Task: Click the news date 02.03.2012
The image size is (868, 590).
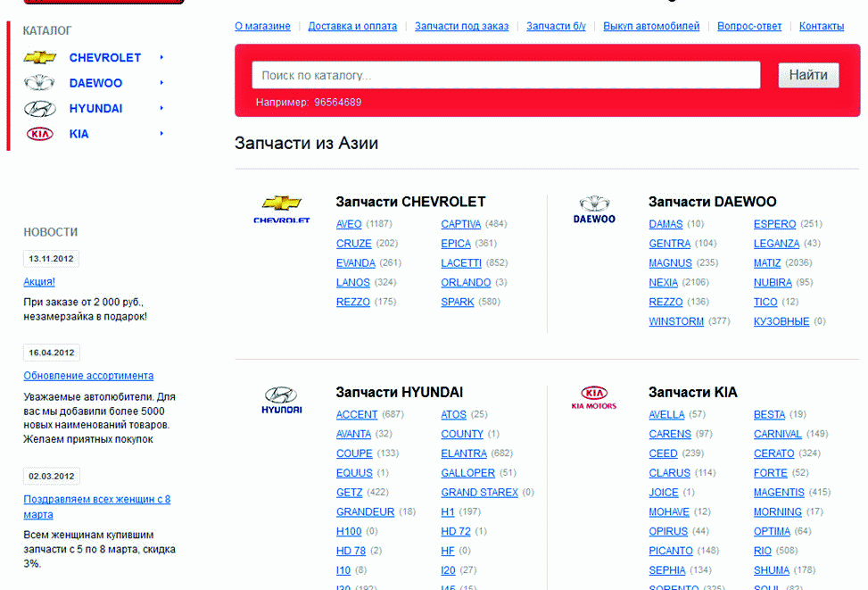Action: pos(52,477)
